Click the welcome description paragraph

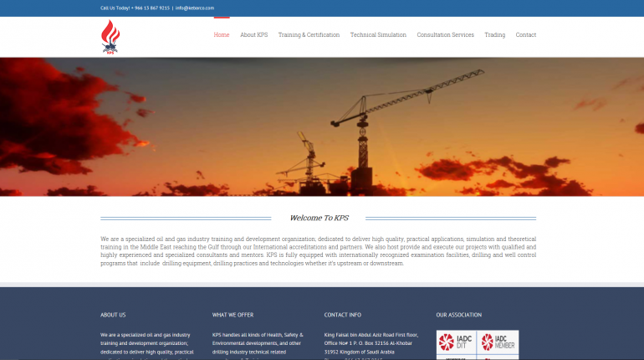point(319,251)
